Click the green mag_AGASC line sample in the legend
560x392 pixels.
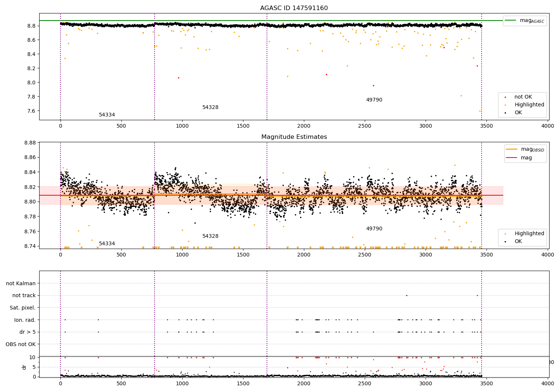click(x=510, y=21)
